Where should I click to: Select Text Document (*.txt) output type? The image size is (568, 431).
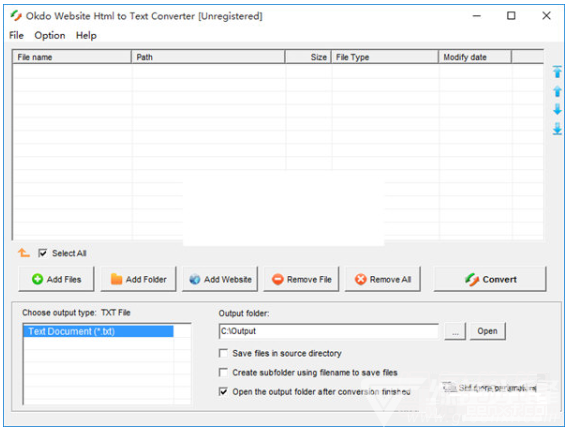98,331
